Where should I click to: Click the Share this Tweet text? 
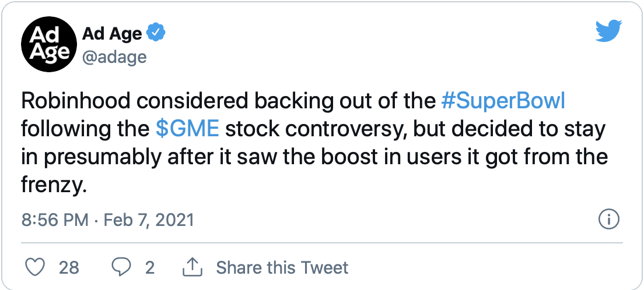282,267
